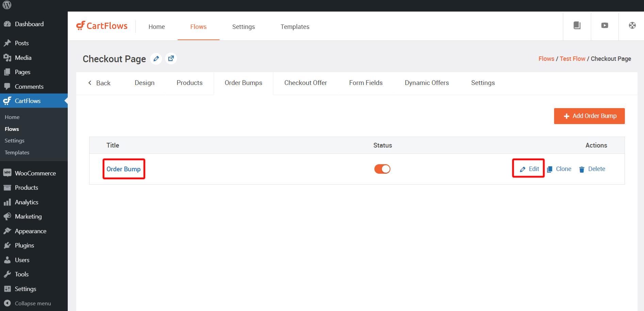644x311 pixels.
Task: Click the Delete trash icon for Order Bump
Action: pos(582,169)
